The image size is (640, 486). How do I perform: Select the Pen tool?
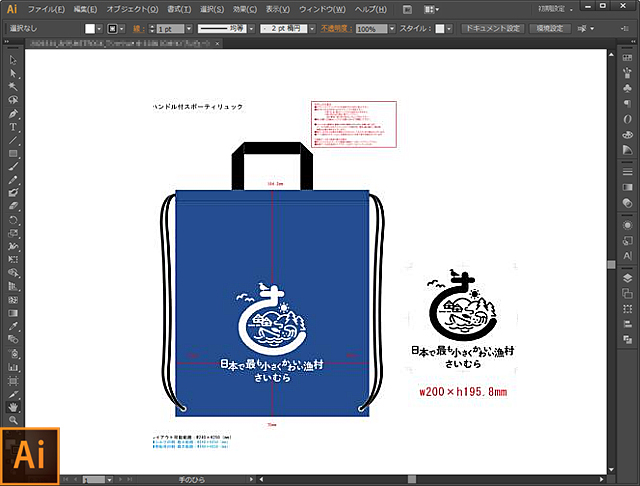click(x=13, y=115)
